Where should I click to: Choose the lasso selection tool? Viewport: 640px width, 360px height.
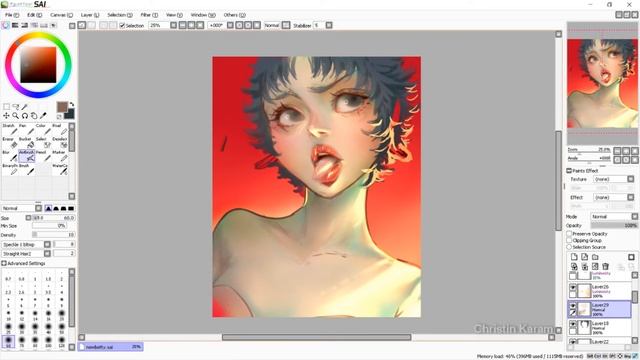tap(16, 107)
